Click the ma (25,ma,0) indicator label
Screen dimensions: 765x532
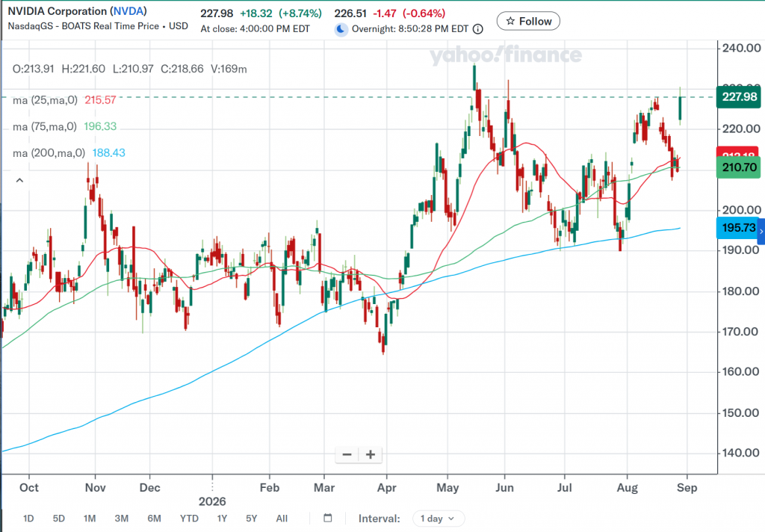point(45,100)
